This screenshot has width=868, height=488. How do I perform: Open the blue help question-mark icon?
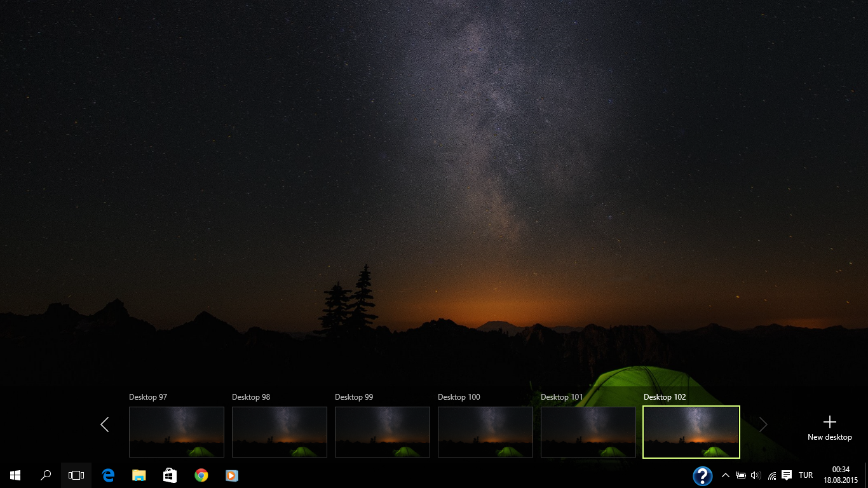pyautogui.click(x=702, y=476)
